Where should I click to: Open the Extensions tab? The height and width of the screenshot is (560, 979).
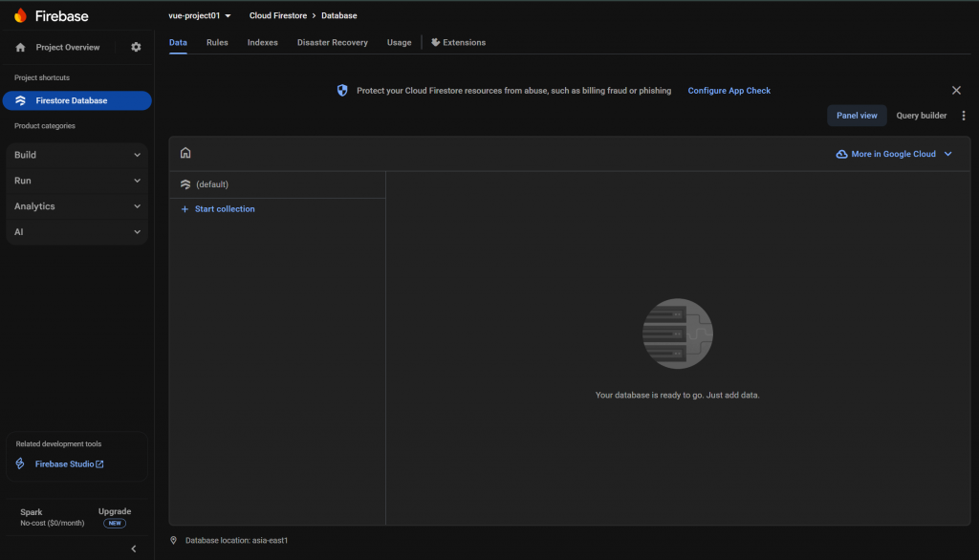click(x=458, y=42)
